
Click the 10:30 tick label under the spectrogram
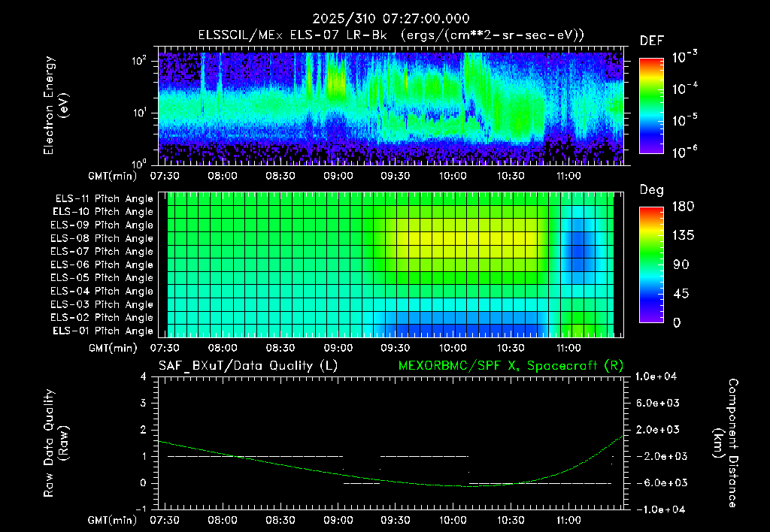pyautogui.click(x=511, y=176)
